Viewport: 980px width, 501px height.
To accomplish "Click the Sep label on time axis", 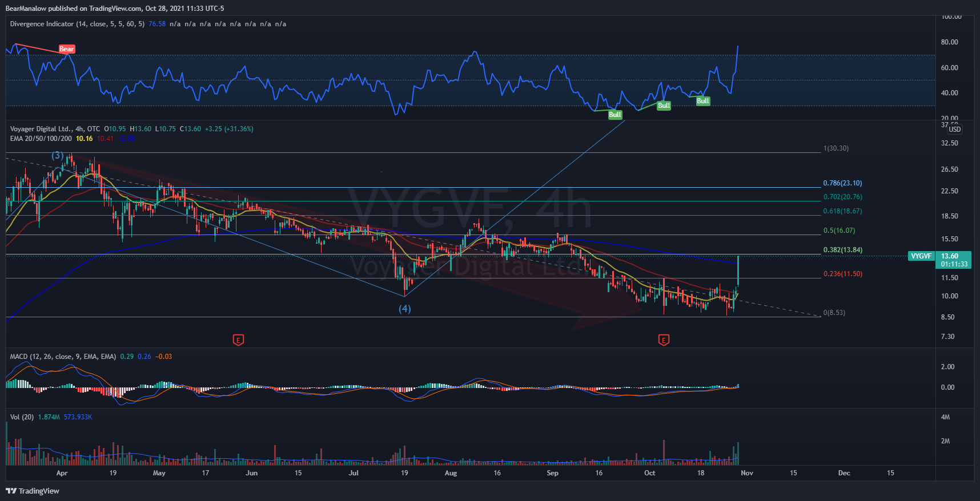I will click(x=552, y=473).
